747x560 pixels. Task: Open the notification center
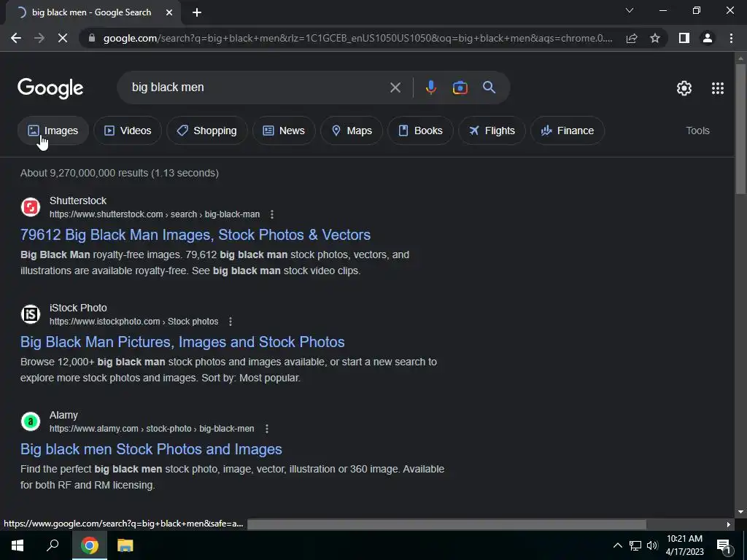(x=723, y=545)
